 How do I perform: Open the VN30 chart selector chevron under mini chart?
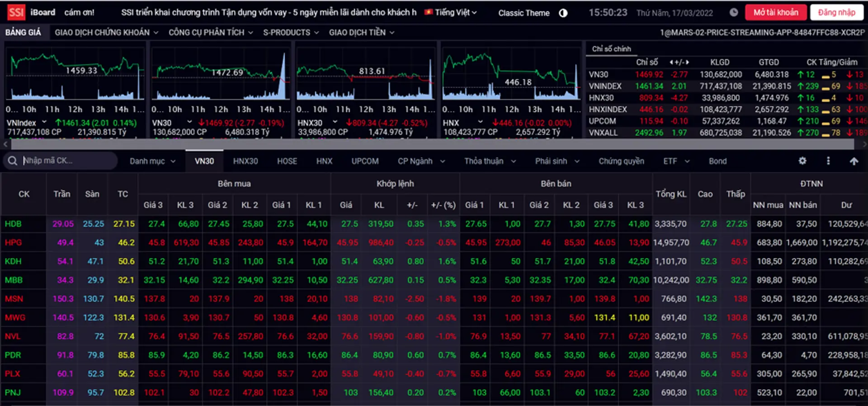click(189, 122)
